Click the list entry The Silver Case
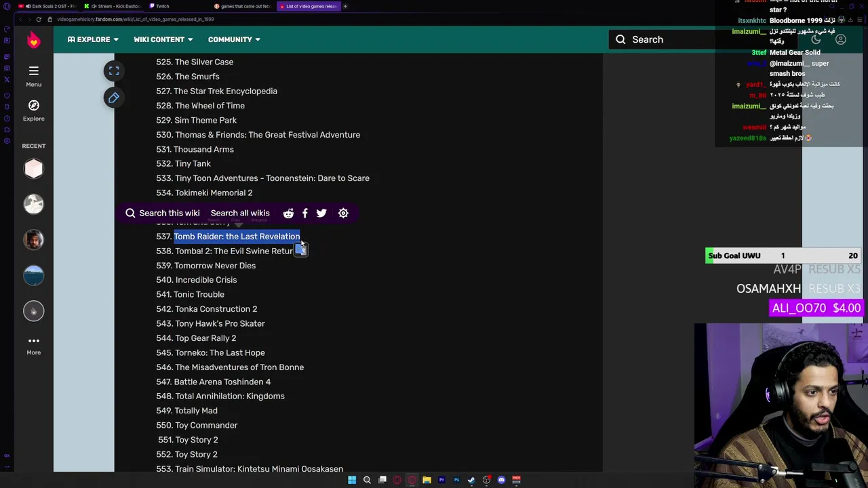Image resolution: width=868 pixels, height=488 pixels. pos(204,62)
